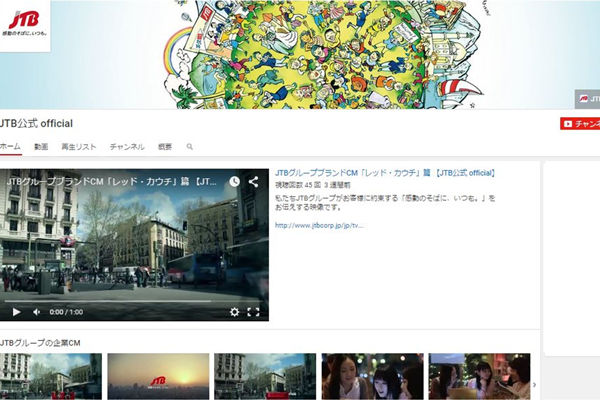
Task: Open the thumbnail with women reading book
Action: coord(479,376)
